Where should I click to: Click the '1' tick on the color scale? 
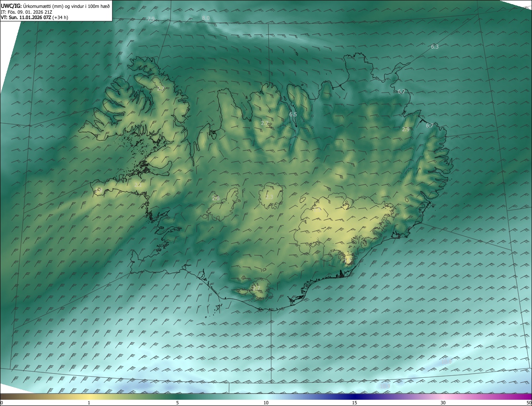tap(89, 403)
